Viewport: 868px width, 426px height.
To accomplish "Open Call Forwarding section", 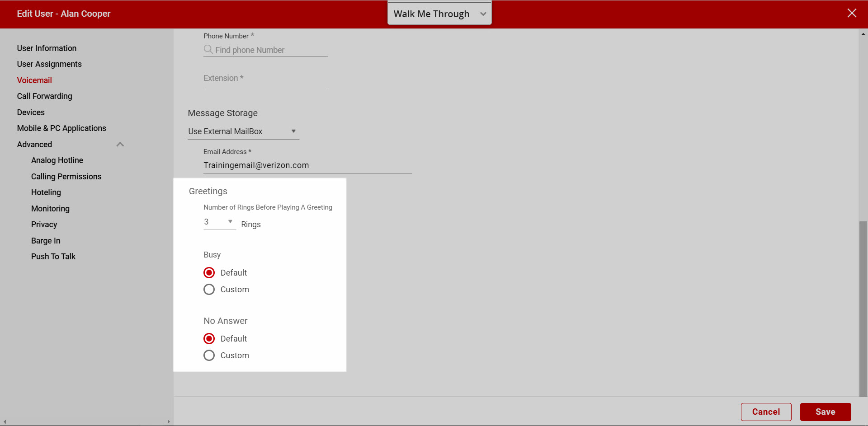I will point(44,96).
